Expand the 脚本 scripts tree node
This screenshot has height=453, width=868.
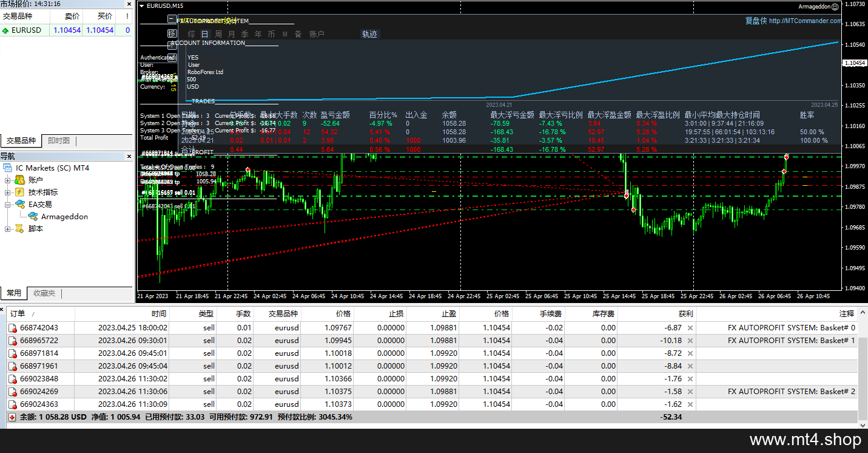click(x=8, y=229)
